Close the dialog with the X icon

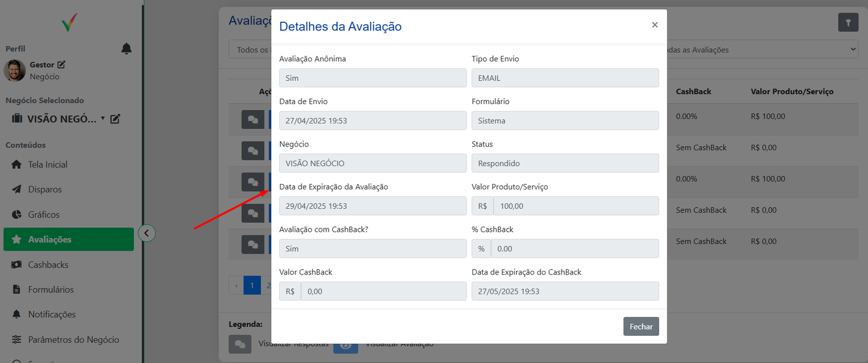[655, 25]
